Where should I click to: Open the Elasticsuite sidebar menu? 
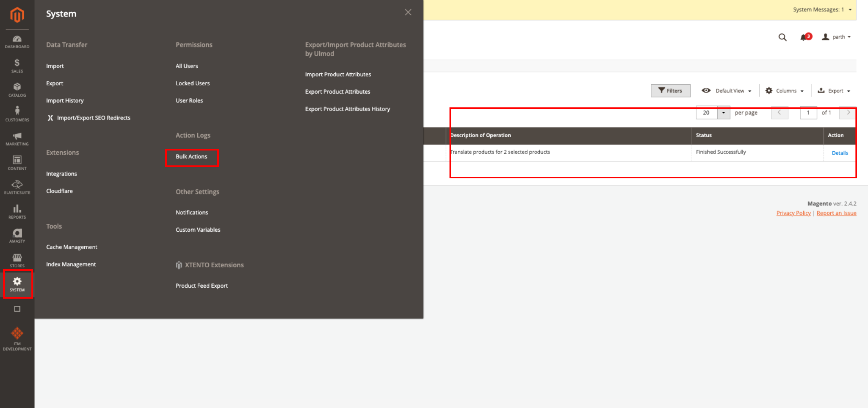coord(17,187)
